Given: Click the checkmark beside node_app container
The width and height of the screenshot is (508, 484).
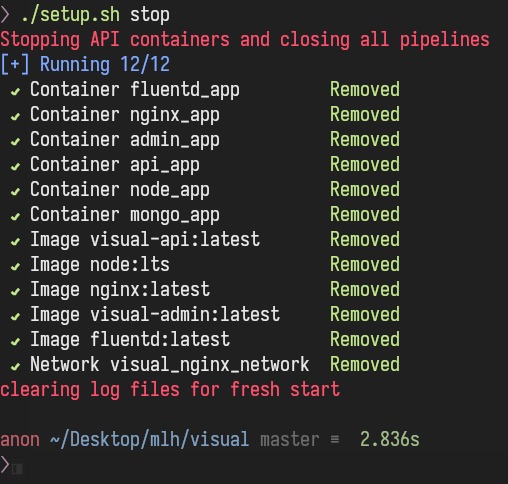Looking at the screenshot, I should tap(15, 191).
